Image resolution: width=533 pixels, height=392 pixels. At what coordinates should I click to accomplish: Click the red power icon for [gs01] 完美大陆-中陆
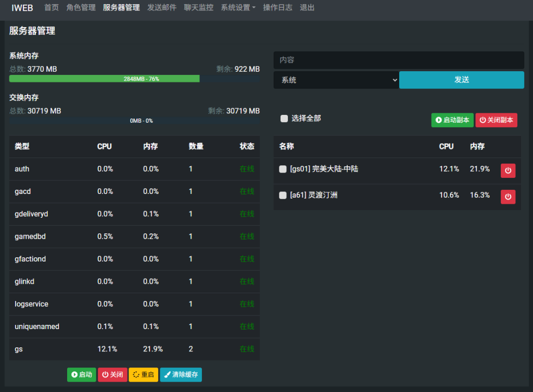pyautogui.click(x=508, y=171)
